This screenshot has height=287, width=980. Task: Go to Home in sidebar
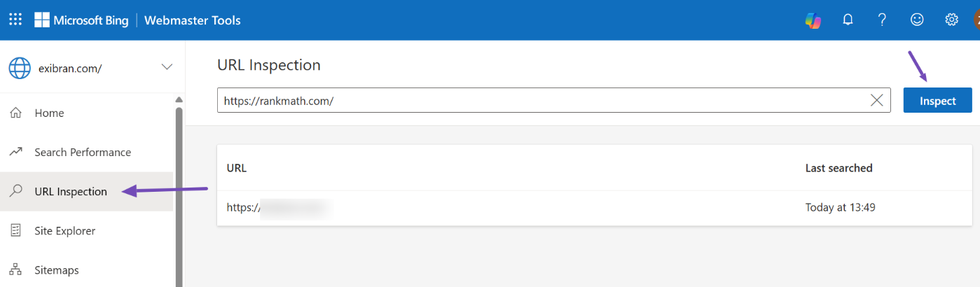click(49, 113)
